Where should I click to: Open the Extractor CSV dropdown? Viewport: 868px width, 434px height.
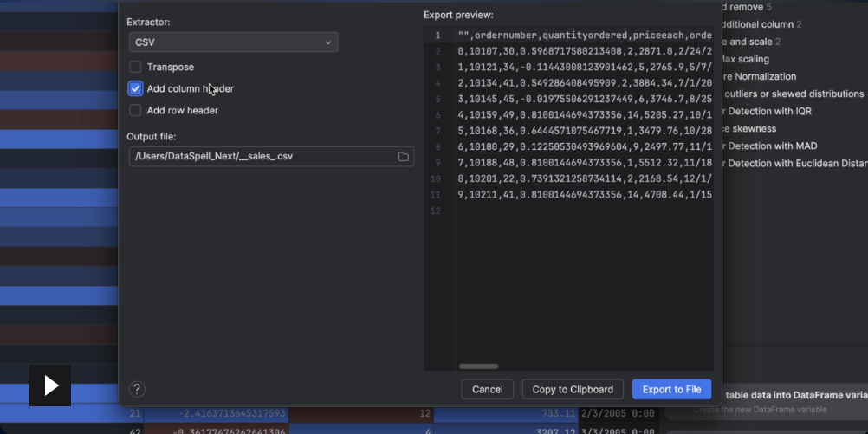tap(233, 42)
